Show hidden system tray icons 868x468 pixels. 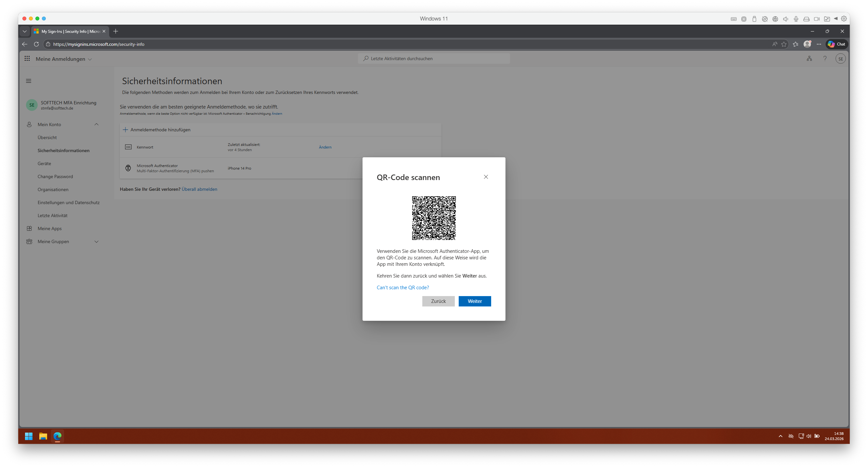click(780, 436)
